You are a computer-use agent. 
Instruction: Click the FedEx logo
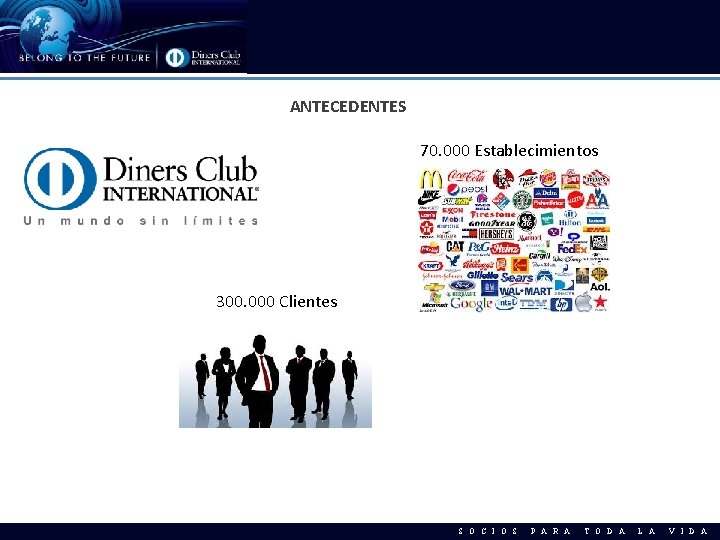(572, 249)
